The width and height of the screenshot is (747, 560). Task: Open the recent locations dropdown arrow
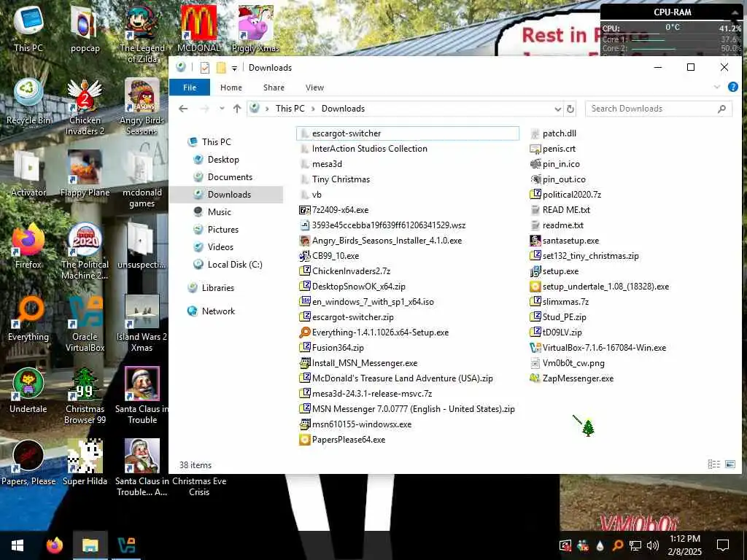222,109
